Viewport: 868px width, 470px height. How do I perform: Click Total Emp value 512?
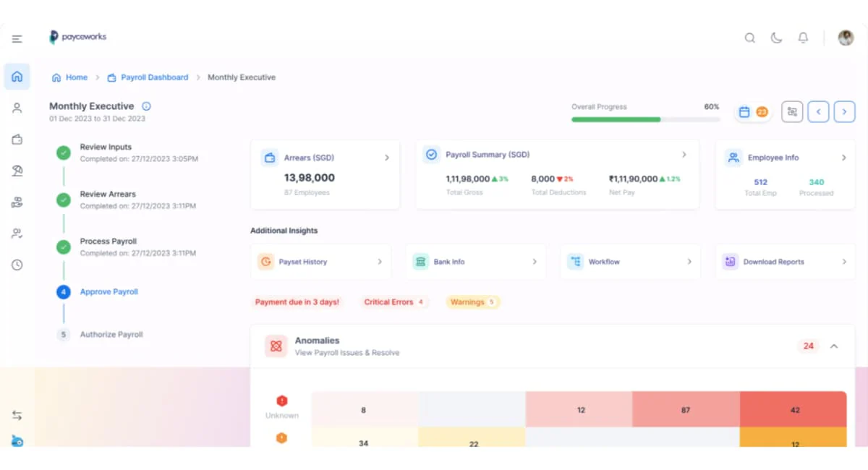coord(760,182)
